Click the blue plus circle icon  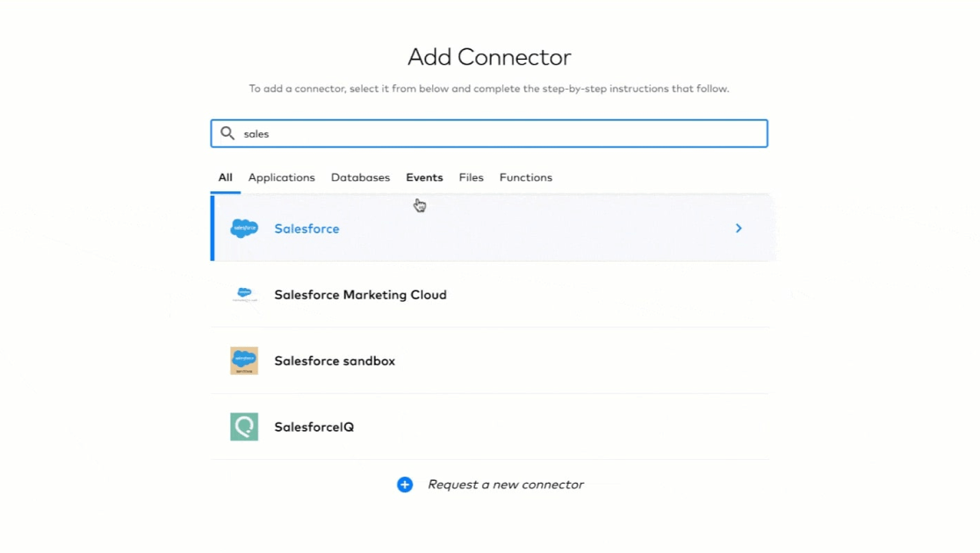coord(405,485)
